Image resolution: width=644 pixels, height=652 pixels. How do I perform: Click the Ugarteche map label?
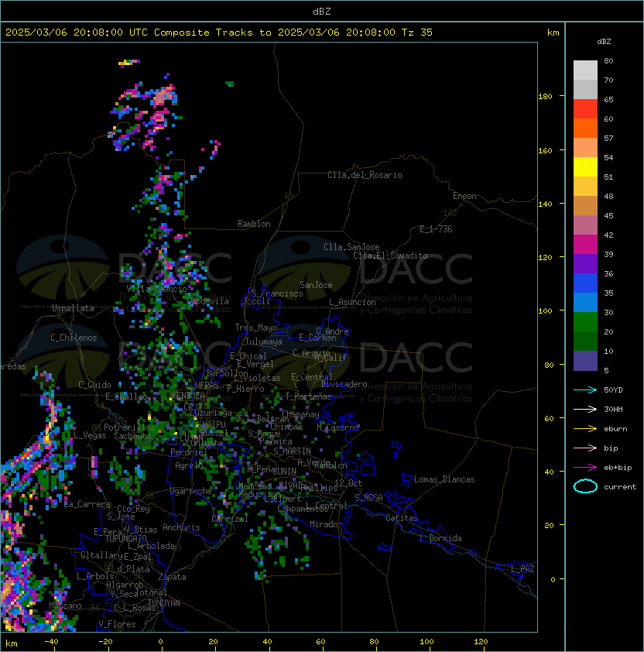click(x=190, y=491)
